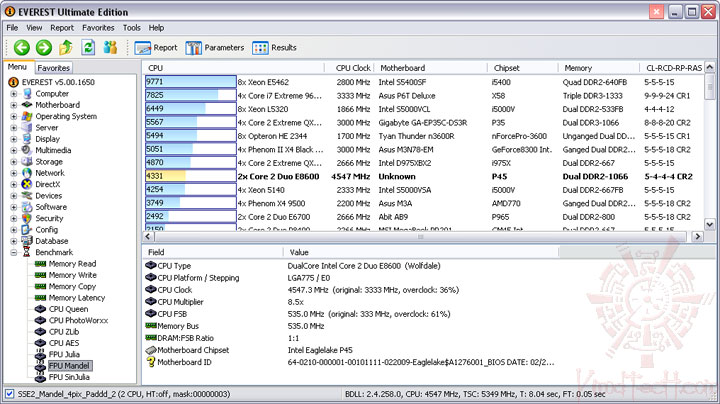Collapse the Benchmark node

click(x=14, y=252)
